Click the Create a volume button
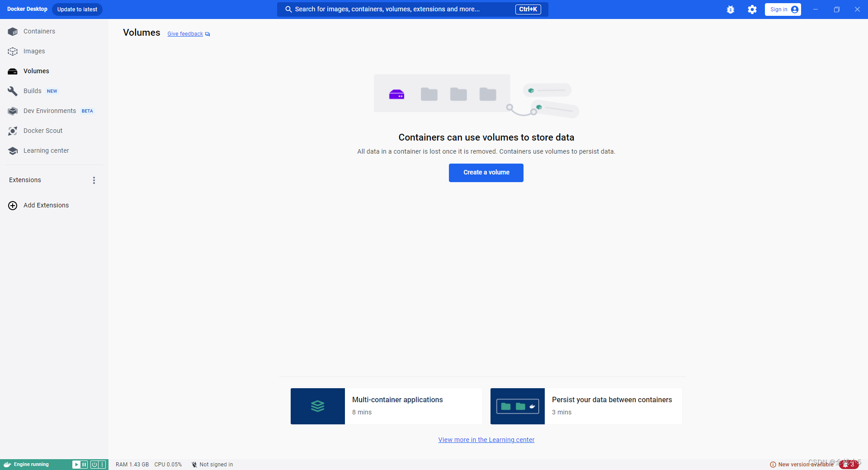The image size is (868, 470). pos(486,173)
